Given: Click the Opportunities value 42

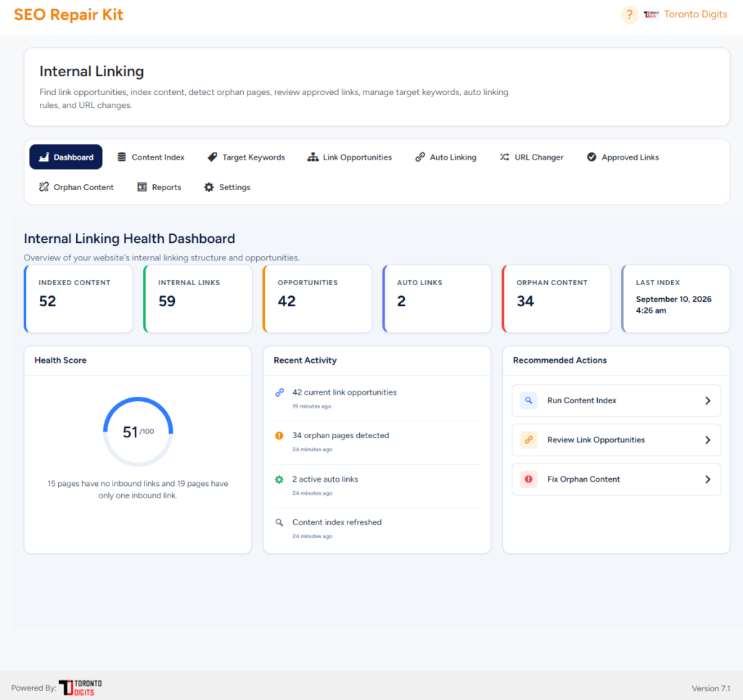Looking at the screenshot, I should (287, 301).
